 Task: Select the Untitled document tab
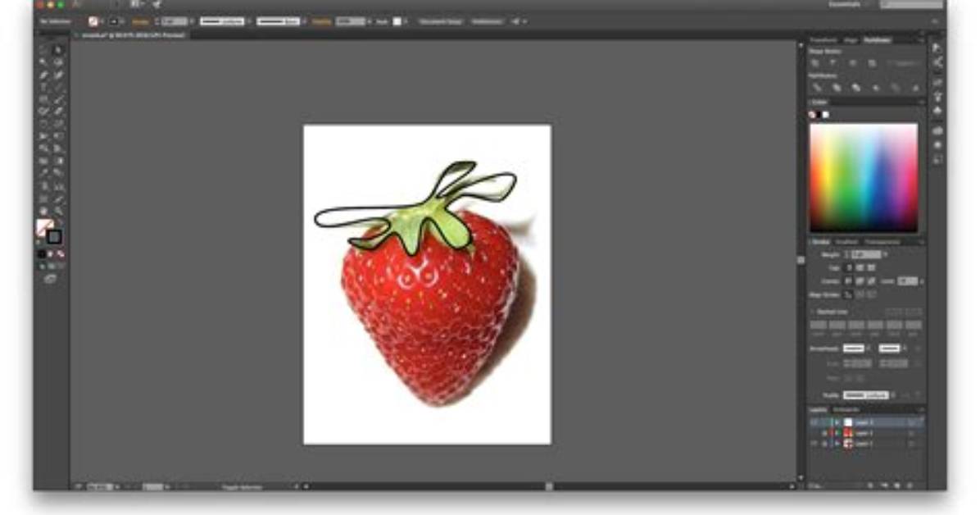point(133,35)
